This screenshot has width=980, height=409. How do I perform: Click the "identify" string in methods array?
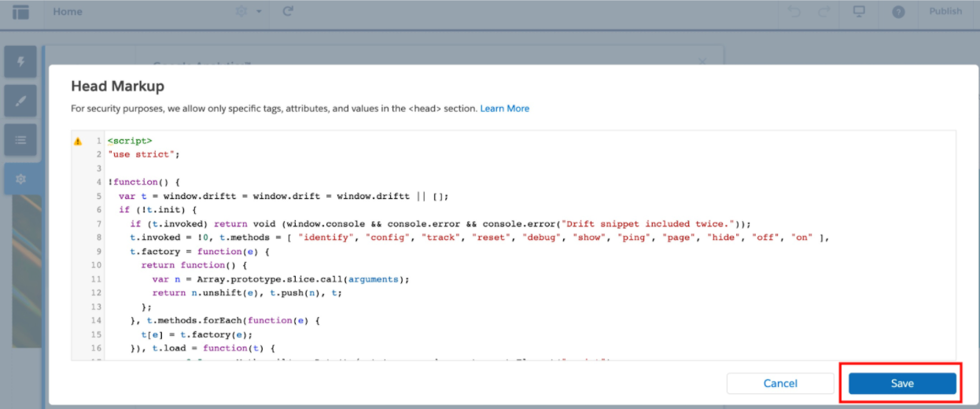326,238
